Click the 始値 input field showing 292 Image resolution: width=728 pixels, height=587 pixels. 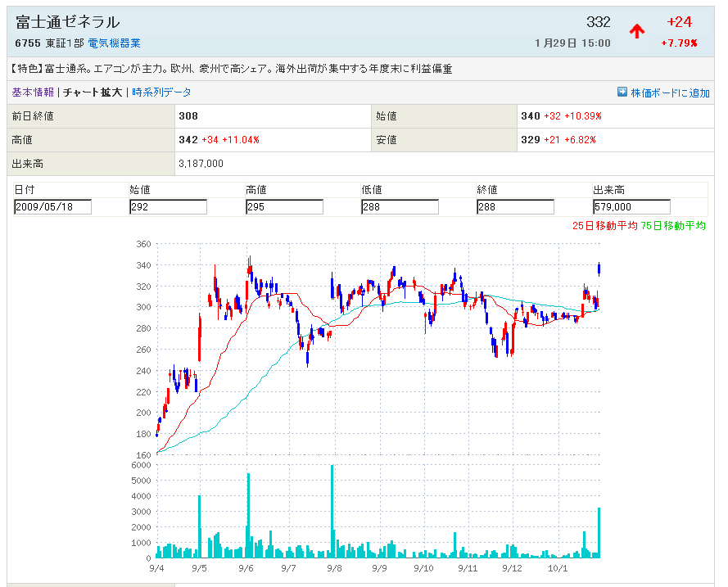click(168, 207)
